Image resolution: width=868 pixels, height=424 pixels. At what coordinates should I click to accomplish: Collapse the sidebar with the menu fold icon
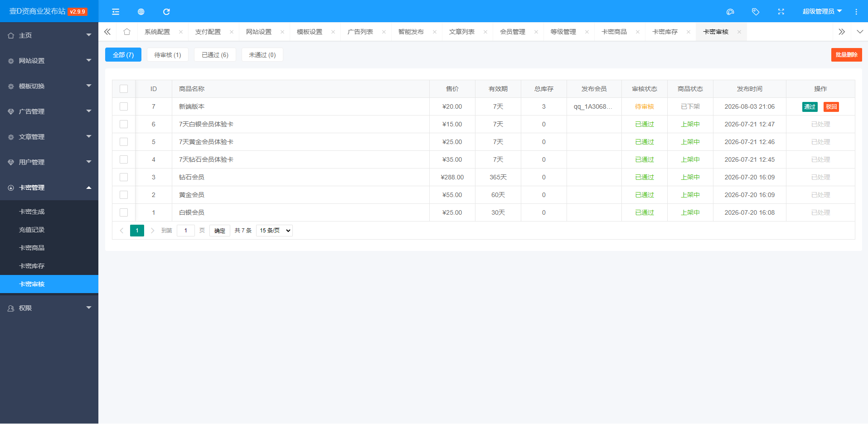pyautogui.click(x=116, y=12)
